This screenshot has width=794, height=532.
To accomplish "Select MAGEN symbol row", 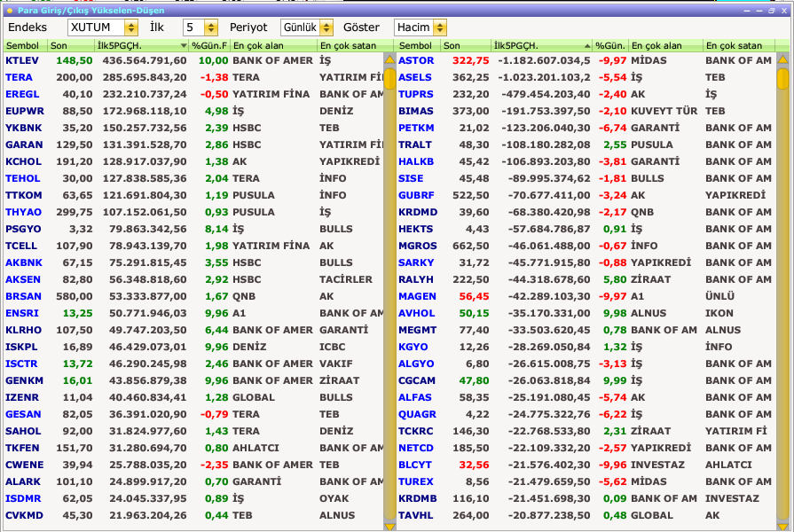I will point(586,296).
